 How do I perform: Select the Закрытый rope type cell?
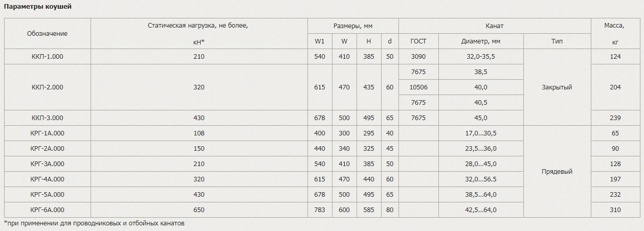557,87
